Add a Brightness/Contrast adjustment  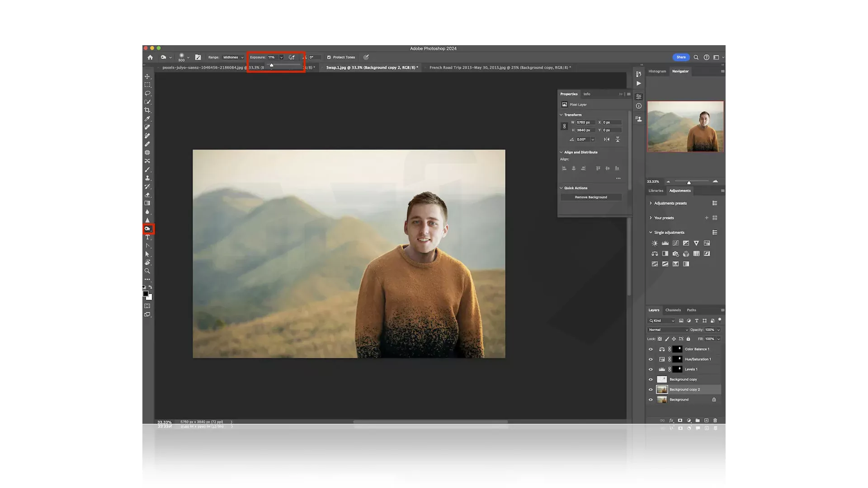coord(655,243)
